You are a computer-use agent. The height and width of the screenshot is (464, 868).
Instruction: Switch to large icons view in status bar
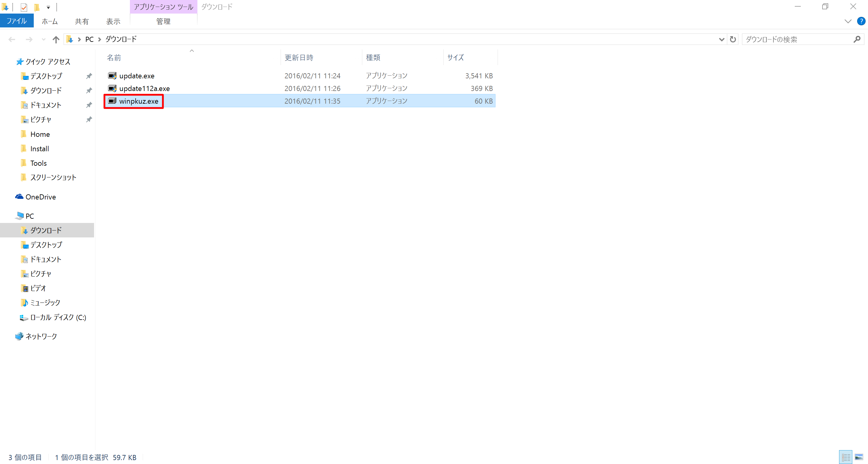point(859,457)
